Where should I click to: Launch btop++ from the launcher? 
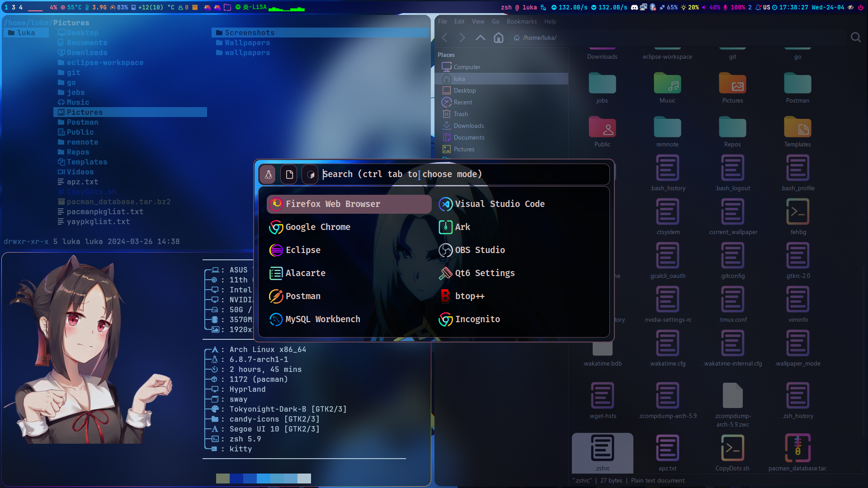pyautogui.click(x=519, y=296)
